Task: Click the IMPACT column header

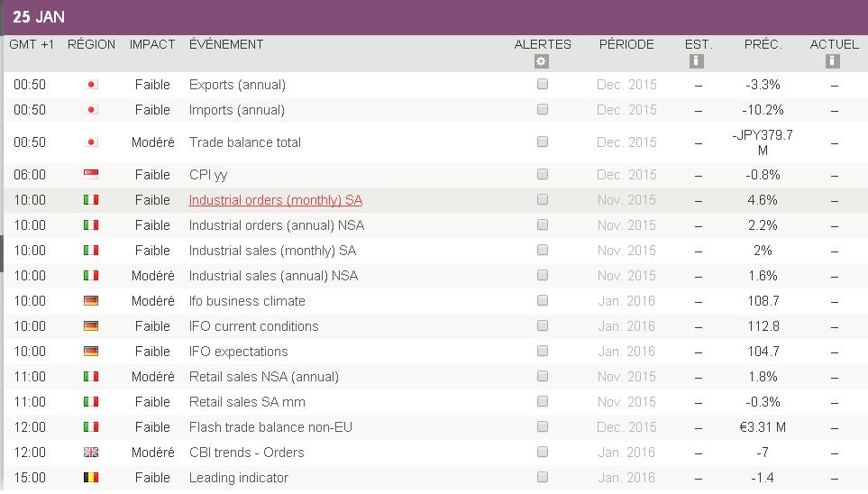Action: 152,44
